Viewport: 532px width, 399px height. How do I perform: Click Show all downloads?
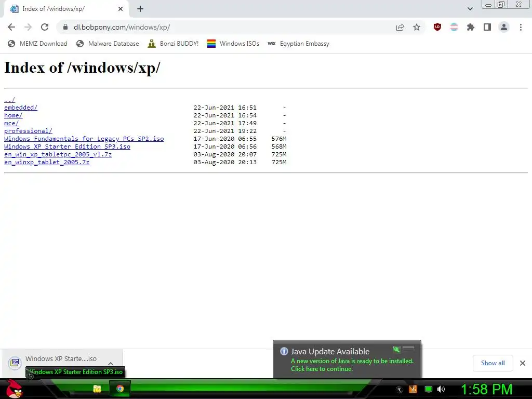point(493,363)
